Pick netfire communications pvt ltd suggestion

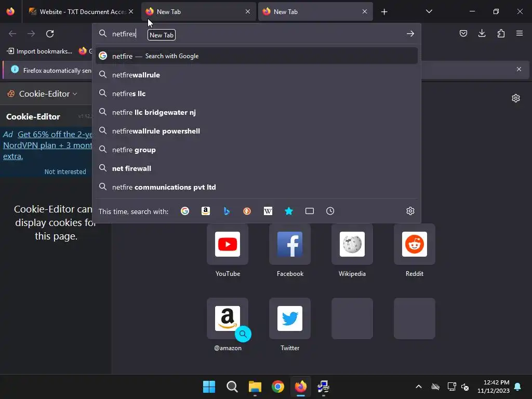[x=257, y=187]
